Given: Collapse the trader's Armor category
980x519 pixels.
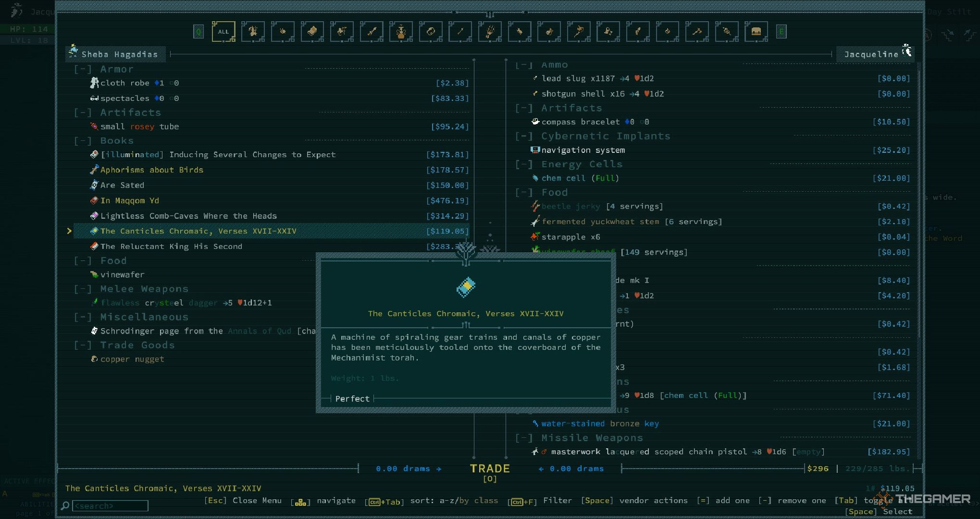Looking at the screenshot, I should [83, 69].
